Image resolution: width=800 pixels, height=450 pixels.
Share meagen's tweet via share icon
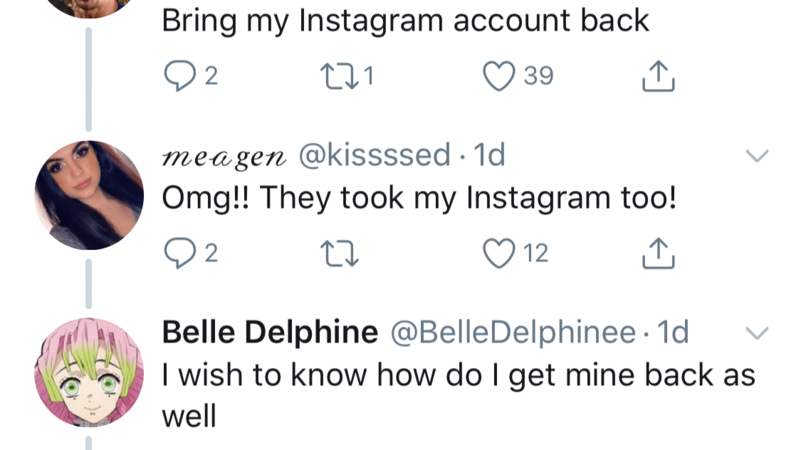click(659, 255)
